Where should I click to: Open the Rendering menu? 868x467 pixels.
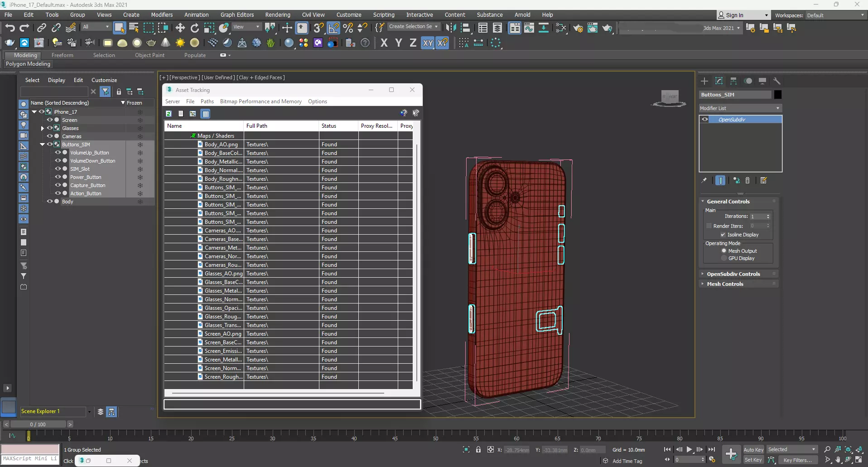277,15
